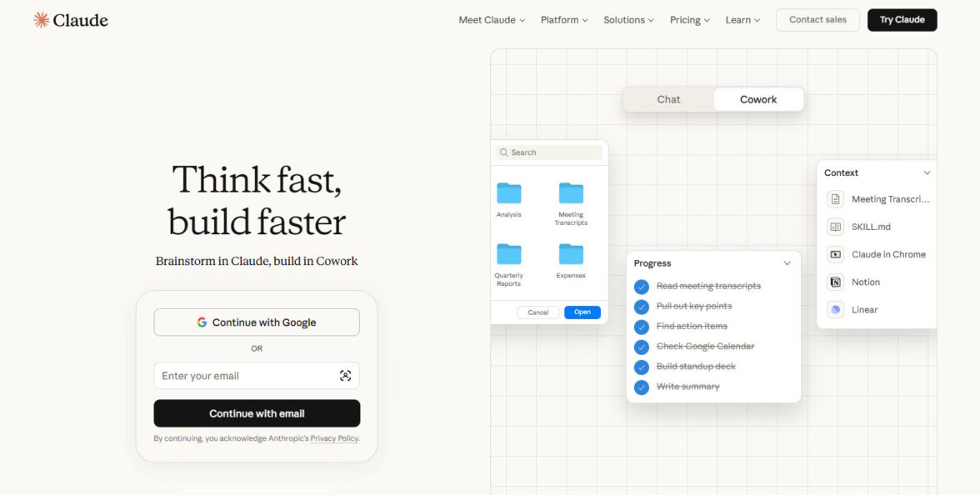Open the SKILL.md file icon
Screen dimensions: 980x495
click(x=836, y=227)
